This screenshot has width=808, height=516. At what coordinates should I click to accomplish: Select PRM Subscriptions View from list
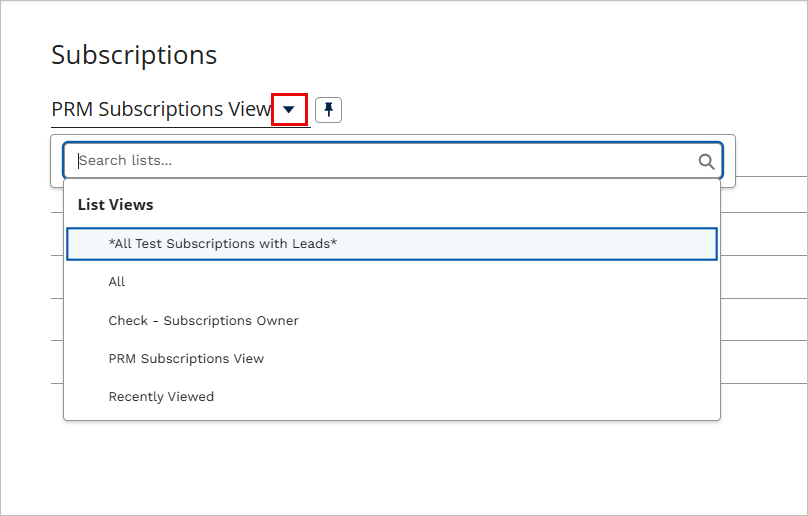(392, 359)
